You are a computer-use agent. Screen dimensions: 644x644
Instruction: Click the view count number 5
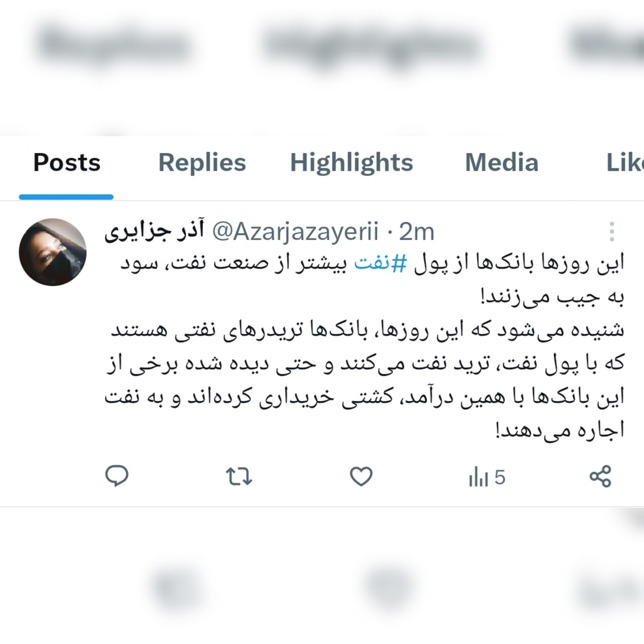tap(499, 477)
